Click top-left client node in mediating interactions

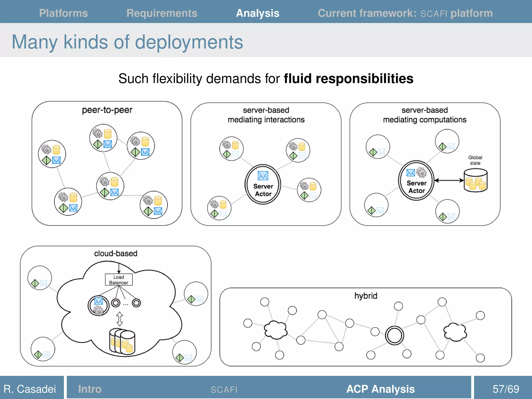click(x=231, y=149)
